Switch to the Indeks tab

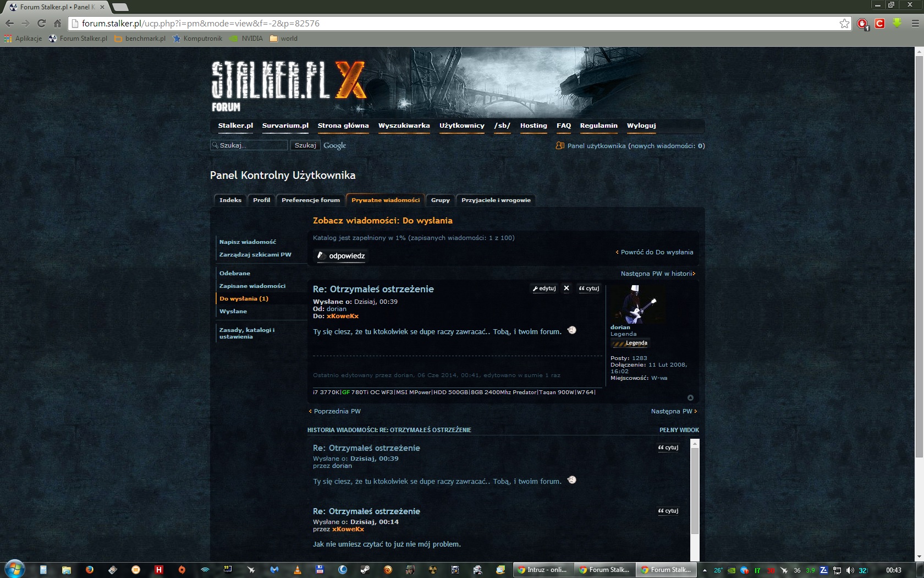(x=230, y=200)
